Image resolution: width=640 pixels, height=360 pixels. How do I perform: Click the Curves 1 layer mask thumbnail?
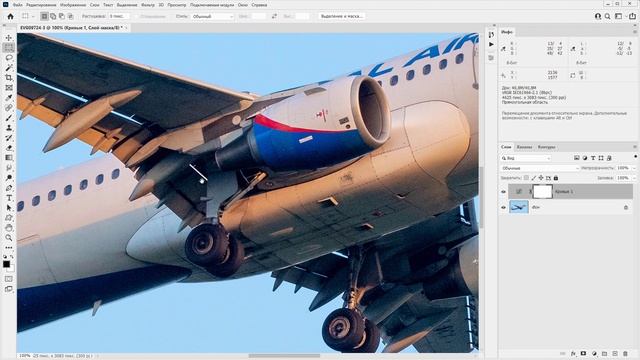(543, 191)
